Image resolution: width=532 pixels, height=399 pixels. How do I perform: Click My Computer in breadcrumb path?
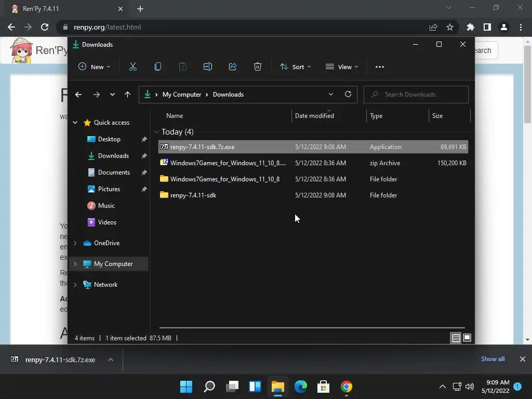tap(182, 95)
